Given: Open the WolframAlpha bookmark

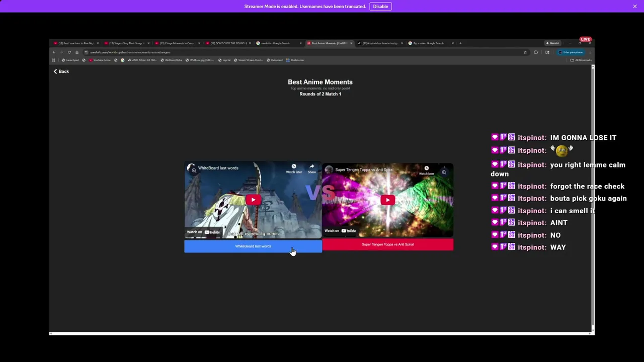Looking at the screenshot, I should [171, 60].
